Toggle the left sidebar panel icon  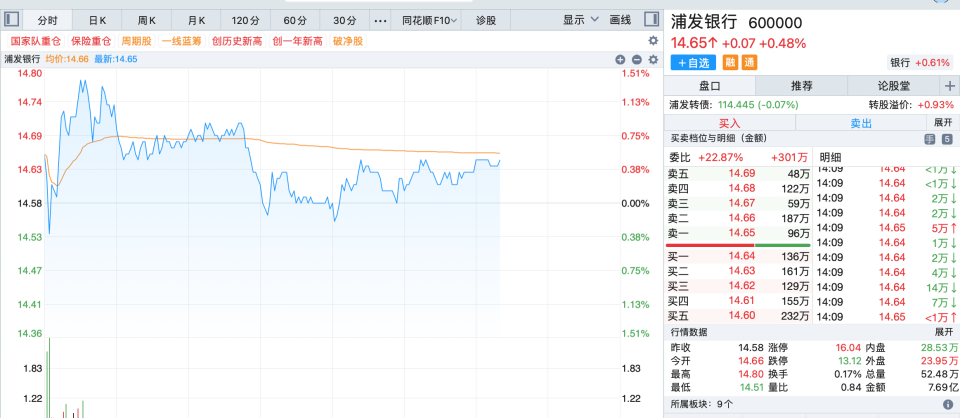tap(11, 20)
